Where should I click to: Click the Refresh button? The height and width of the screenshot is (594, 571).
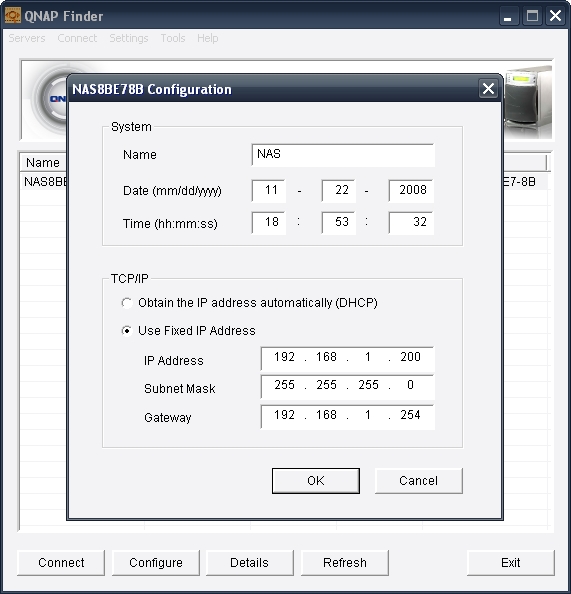coord(345,563)
